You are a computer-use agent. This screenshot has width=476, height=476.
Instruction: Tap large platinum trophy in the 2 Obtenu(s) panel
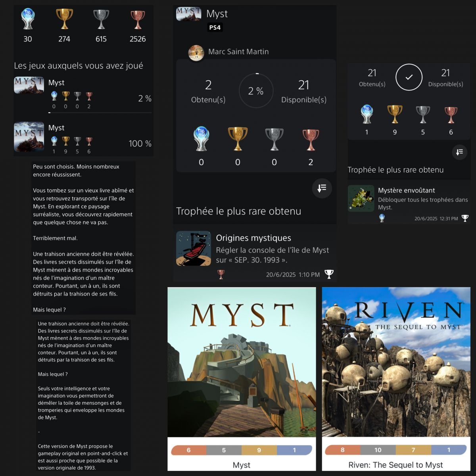pyautogui.click(x=201, y=139)
